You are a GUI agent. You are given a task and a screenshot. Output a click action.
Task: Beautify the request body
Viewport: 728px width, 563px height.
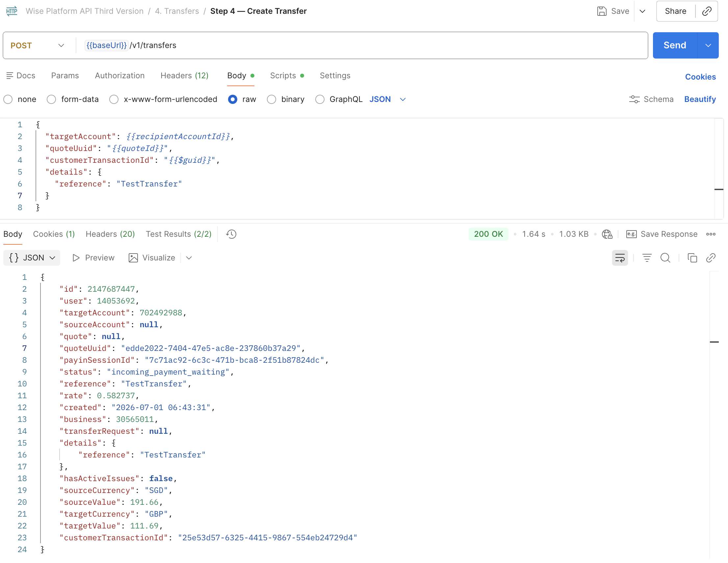coord(700,99)
